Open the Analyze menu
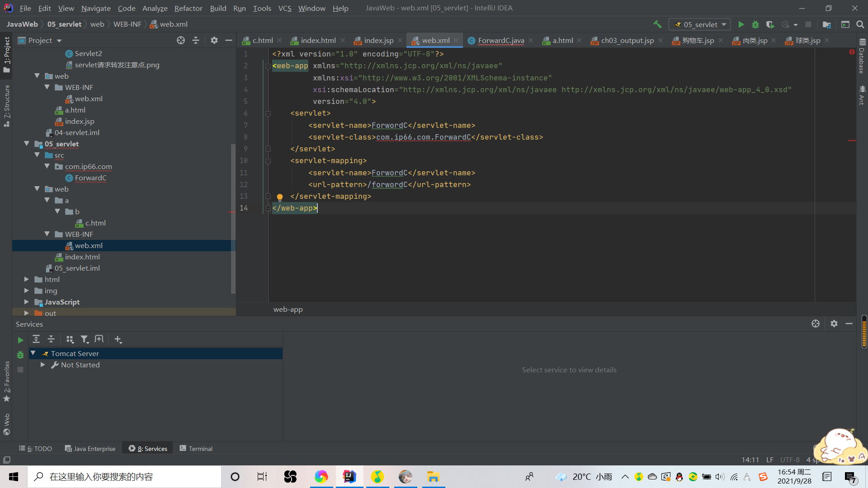 point(155,8)
